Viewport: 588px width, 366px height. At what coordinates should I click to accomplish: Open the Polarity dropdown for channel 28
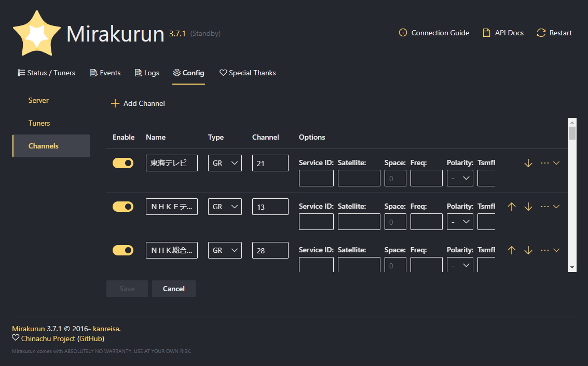pos(460,265)
